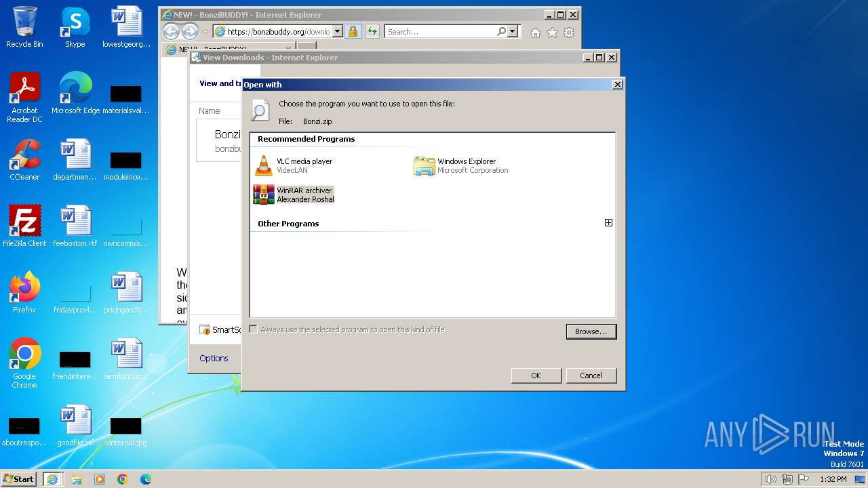The width and height of the screenshot is (868, 488).
Task: Check Always use the selected program checkbox
Action: [254, 329]
